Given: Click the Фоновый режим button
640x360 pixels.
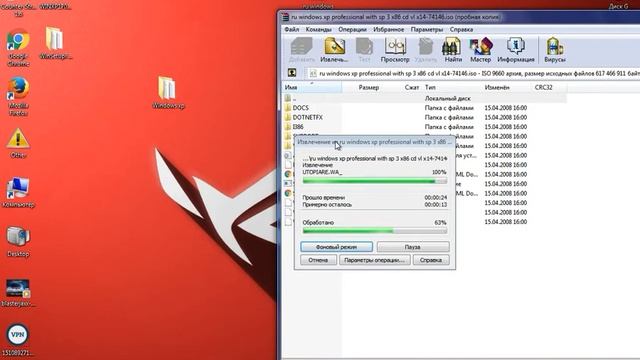Looking at the screenshot, I should click(x=336, y=247).
